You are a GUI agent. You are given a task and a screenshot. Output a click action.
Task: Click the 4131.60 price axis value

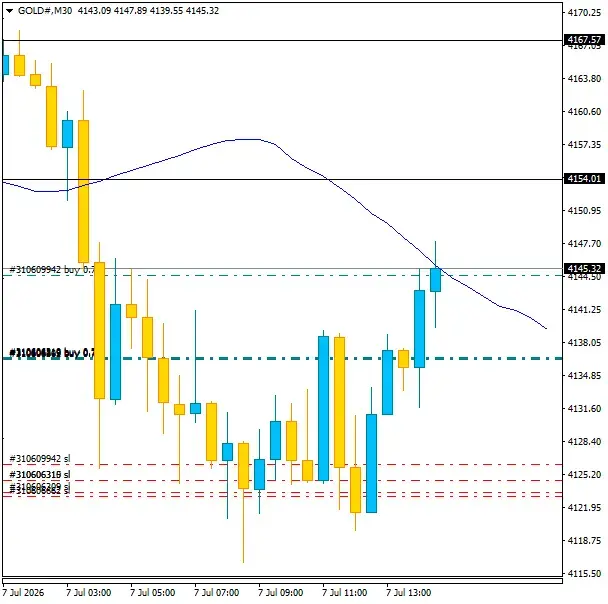[584, 408]
